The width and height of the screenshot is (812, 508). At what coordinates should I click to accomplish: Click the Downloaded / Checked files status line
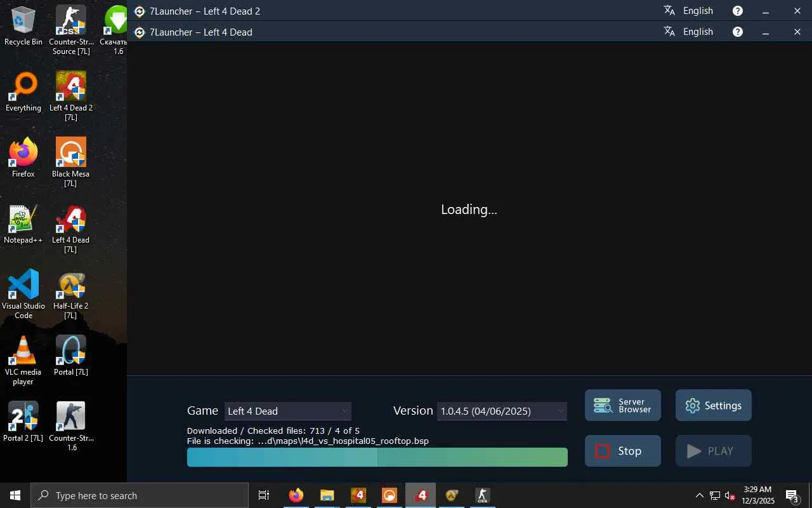click(273, 431)
